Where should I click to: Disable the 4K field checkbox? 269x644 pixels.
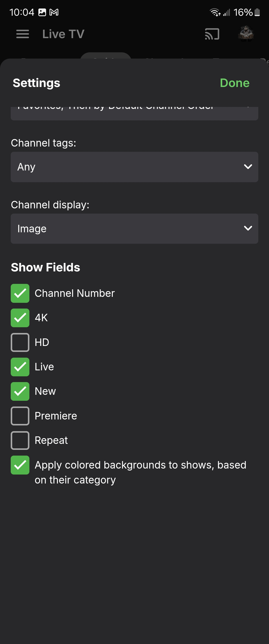(20, 318)
